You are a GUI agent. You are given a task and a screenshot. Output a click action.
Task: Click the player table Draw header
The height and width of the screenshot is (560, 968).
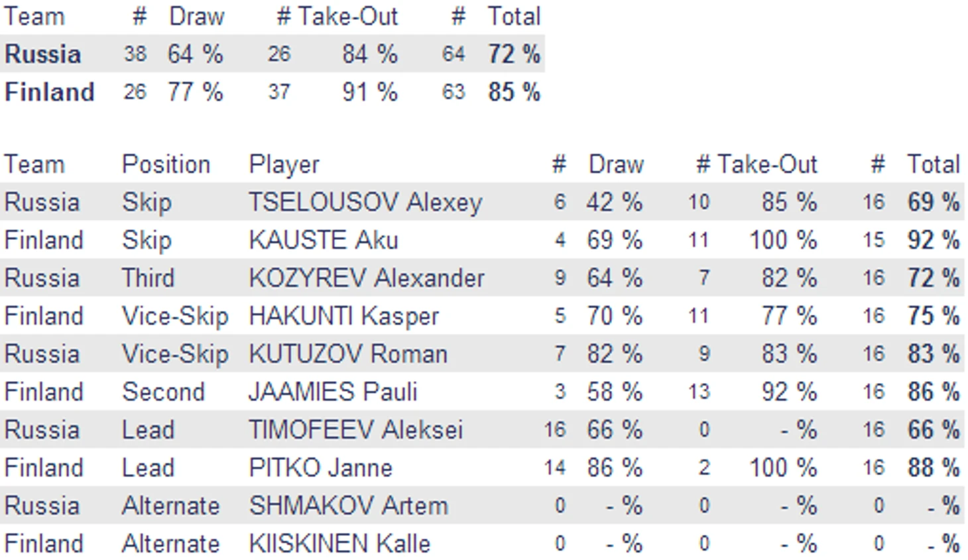[617, 164]
